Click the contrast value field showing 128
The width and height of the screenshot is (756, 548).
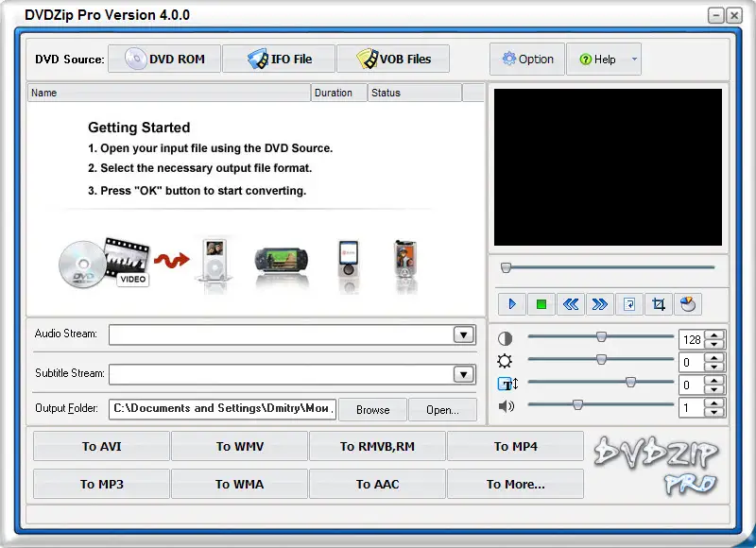[x=692, y=340]
